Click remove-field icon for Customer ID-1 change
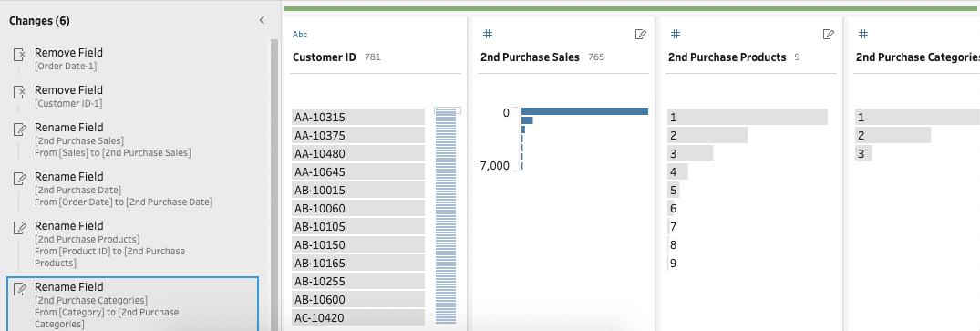This screenshot has height=331, width=980. point(19,93)
